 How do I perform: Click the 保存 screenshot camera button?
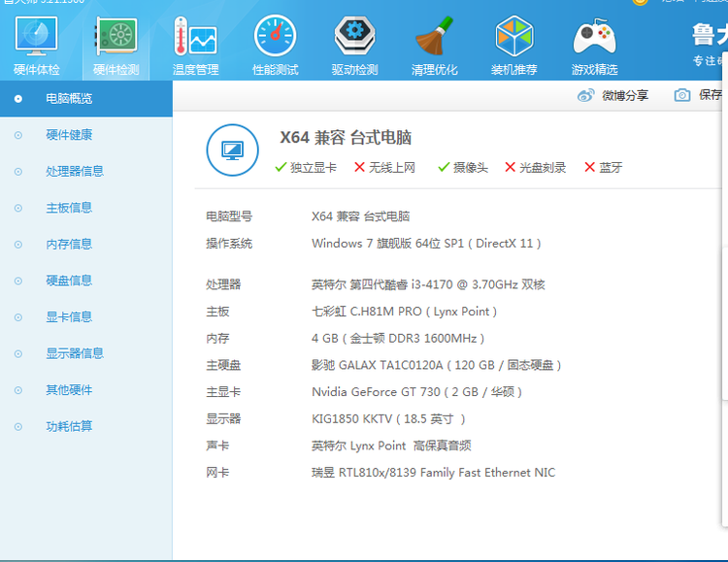point(699,95)
